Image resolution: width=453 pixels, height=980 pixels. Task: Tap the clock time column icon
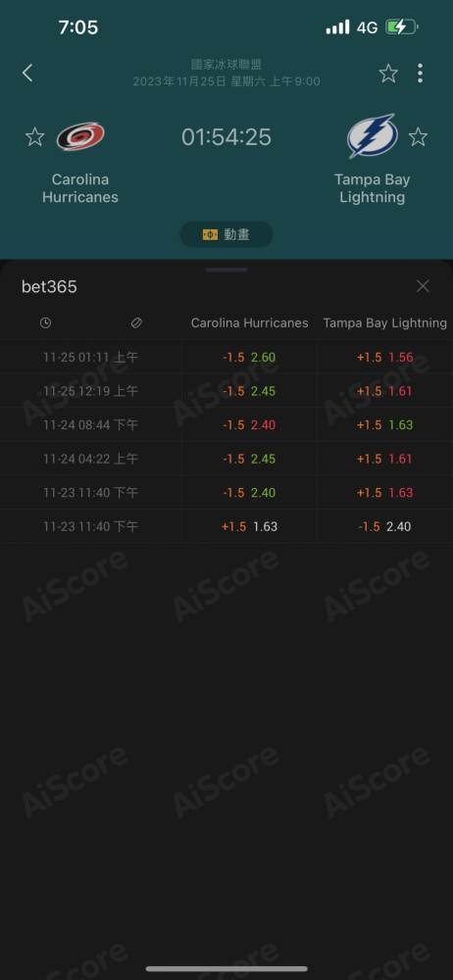(x=46, y=322)
